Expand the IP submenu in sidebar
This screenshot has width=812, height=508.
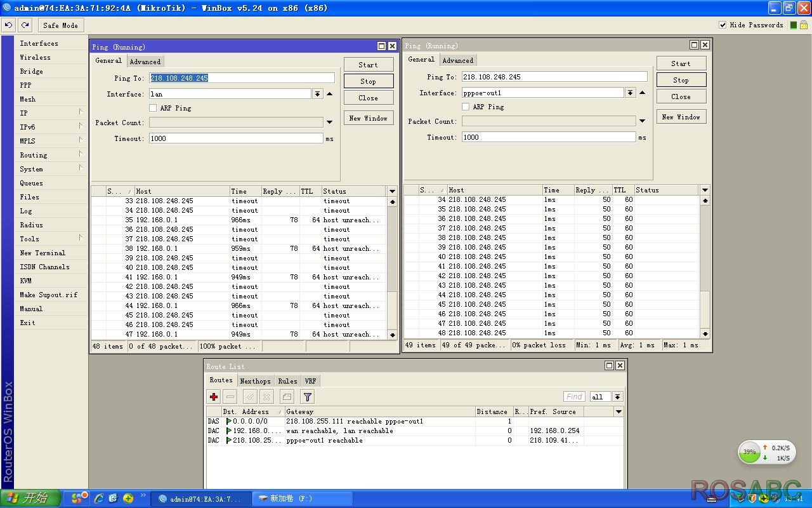pos(52,113)
